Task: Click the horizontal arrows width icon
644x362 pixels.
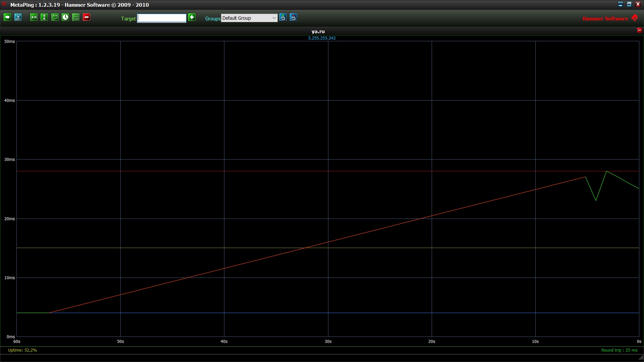Action: pyautogui.click(x=34, y=17)
